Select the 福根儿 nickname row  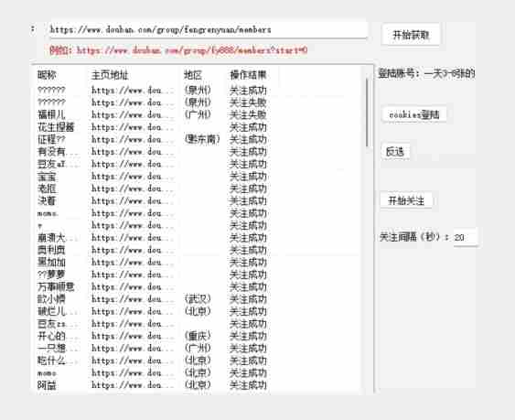(51, 114)
